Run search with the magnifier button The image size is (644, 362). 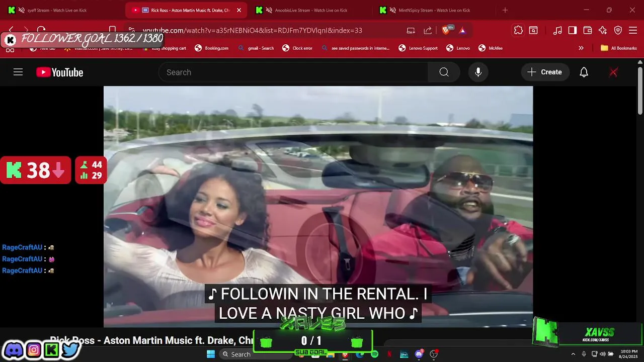(444, 72)
